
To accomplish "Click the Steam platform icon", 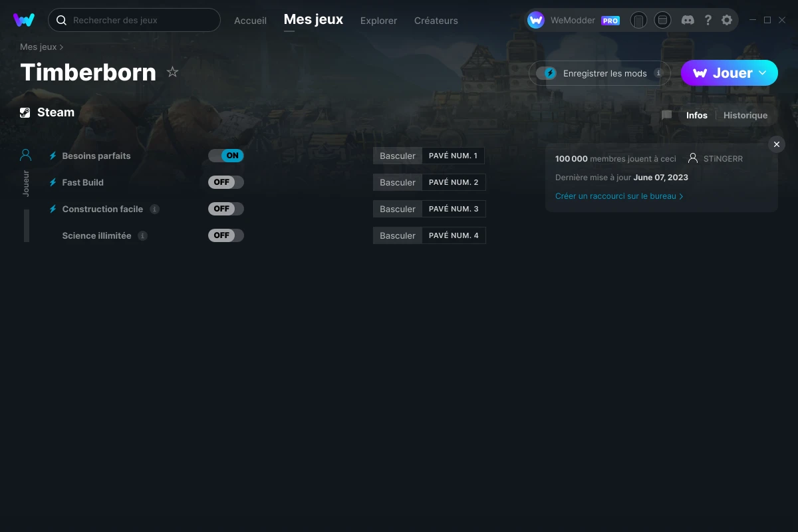I will click(x=25, y=112).
